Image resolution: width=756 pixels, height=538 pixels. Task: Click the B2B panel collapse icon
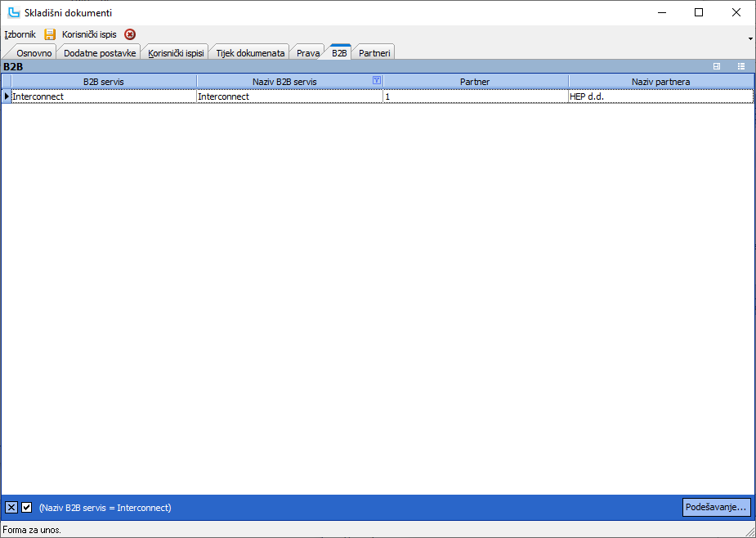pyautogui.click(x=717, y=66)
